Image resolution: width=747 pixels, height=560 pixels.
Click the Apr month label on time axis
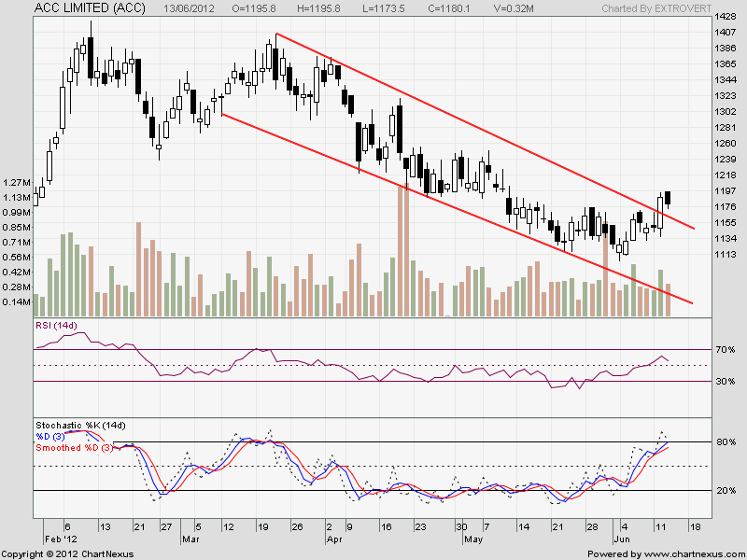(334, 539)
